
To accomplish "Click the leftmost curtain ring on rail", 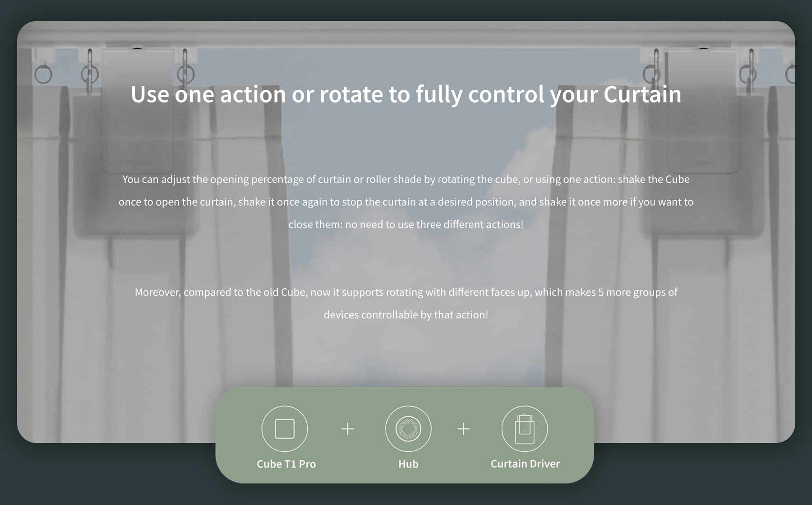I will click(x=43, y=74).
